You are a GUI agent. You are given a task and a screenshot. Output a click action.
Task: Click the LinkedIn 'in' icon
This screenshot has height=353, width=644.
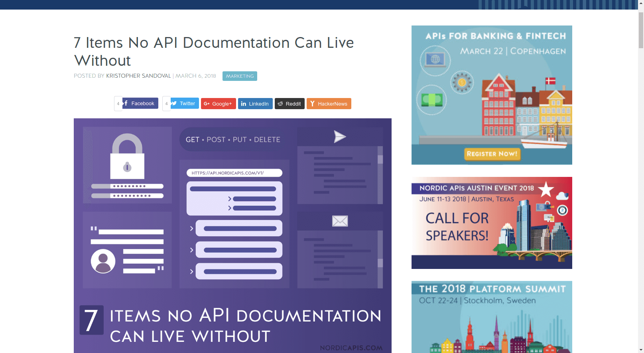(x=244, y=104)
